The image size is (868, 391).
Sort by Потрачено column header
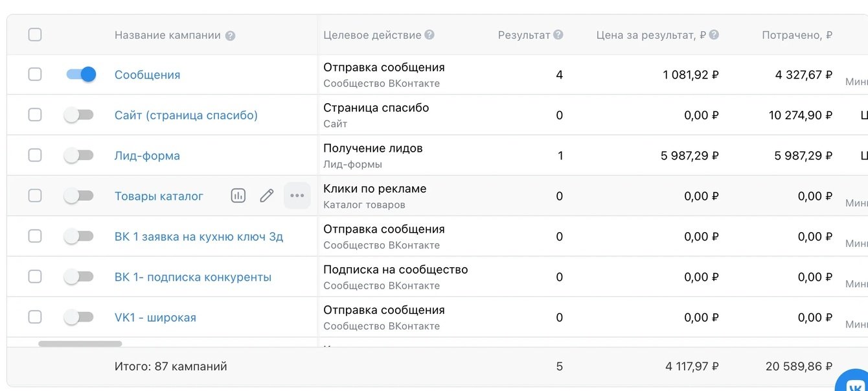pyautogui.click(x=797, y=35)
